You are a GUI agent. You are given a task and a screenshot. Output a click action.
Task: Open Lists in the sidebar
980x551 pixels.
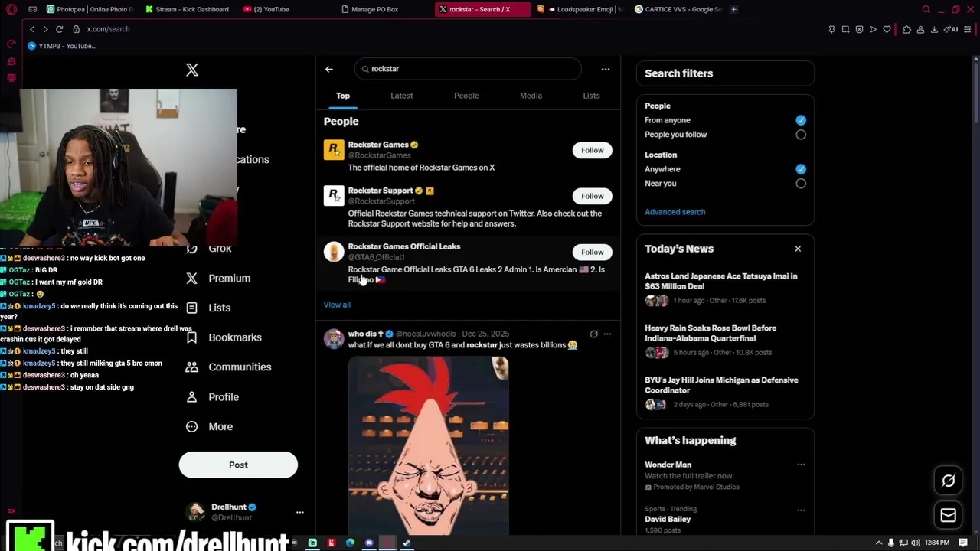click(x=208, y=308)
